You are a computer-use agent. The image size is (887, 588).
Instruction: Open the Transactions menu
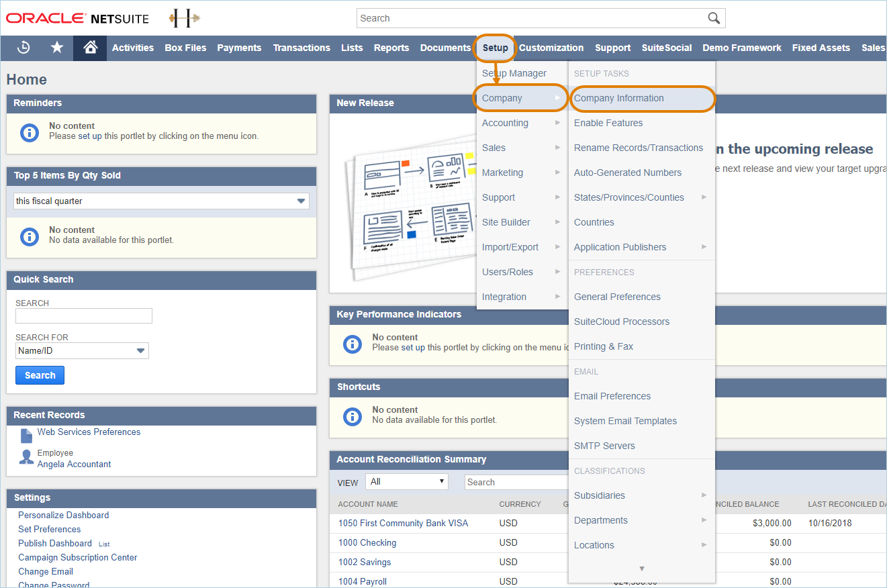(x=301, y=48)
